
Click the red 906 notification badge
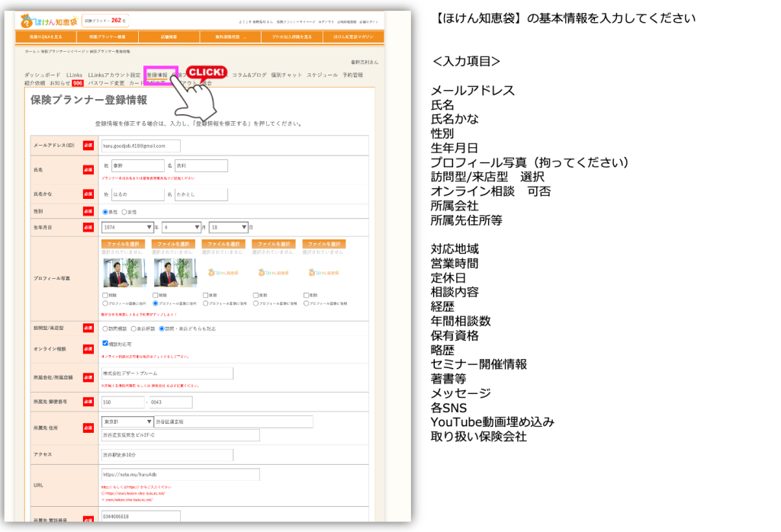click(78, 83)
